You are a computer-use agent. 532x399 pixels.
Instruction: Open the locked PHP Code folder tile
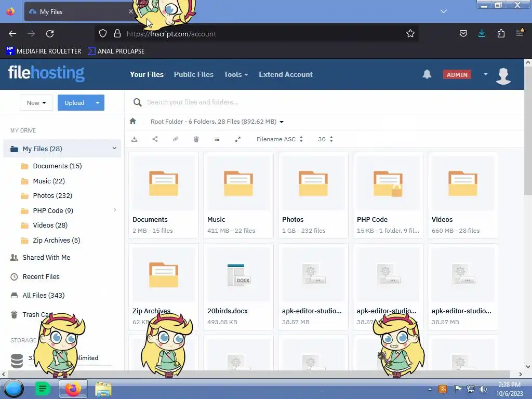(388, 195)
